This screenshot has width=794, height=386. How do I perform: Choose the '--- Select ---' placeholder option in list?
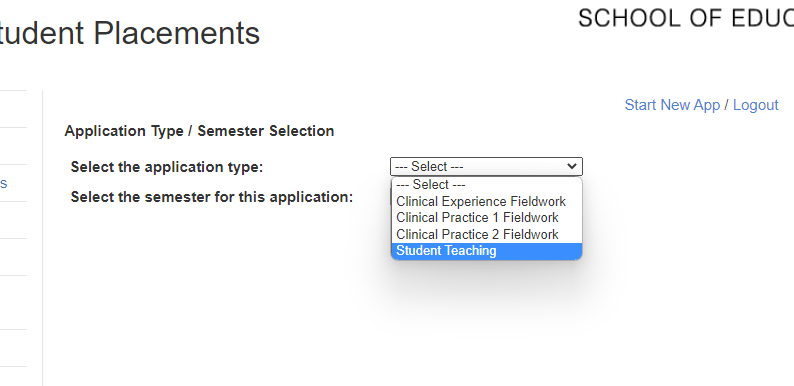pos(487,184)
